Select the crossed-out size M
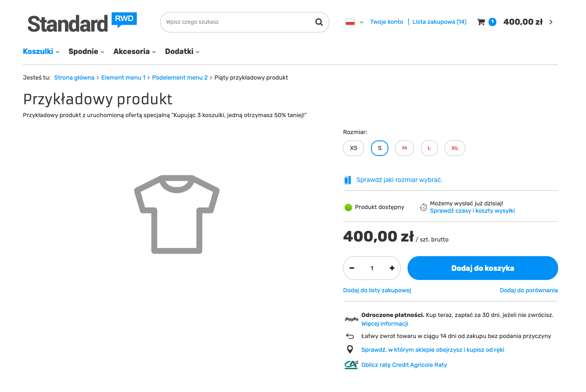This screenshot has height=392, width=586. pos(404,148)
